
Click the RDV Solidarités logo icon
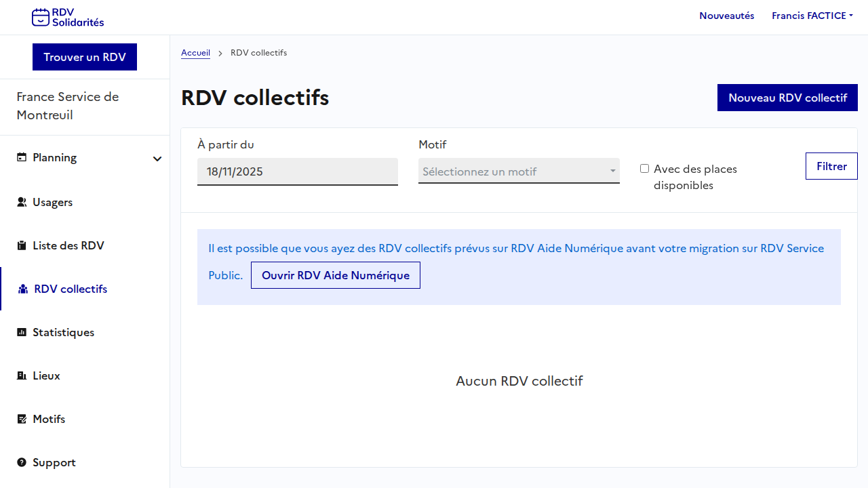[41, 18]
